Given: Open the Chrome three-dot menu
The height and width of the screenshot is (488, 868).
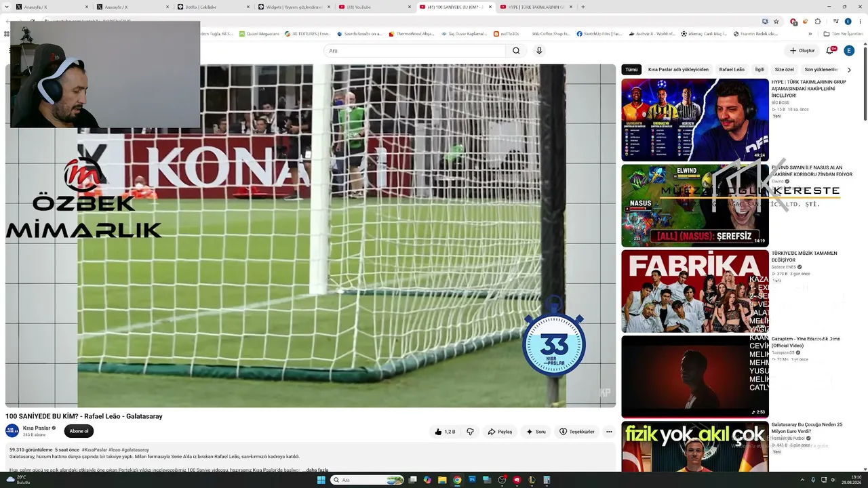Looking at the screenshot, I should (x=861, y=21).
